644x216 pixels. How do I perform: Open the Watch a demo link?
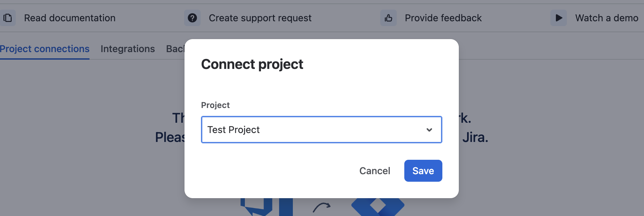[607, 18]
